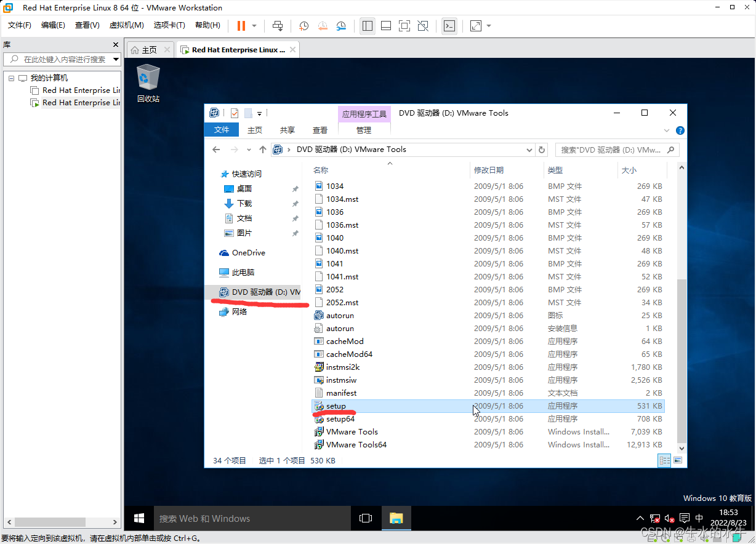756x544 pixels.
Task: Pause the virtual machine with the orange button
Action: (241, 25)
